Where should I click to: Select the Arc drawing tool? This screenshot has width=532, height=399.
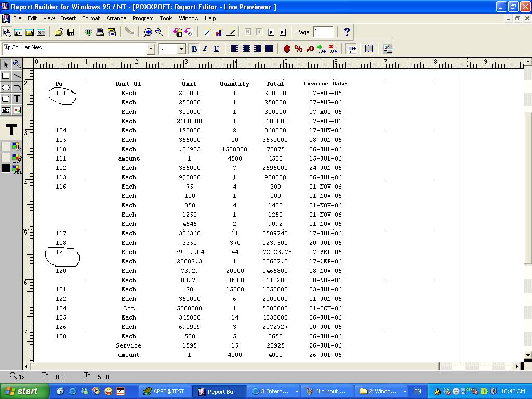click(x=17, y=87)
